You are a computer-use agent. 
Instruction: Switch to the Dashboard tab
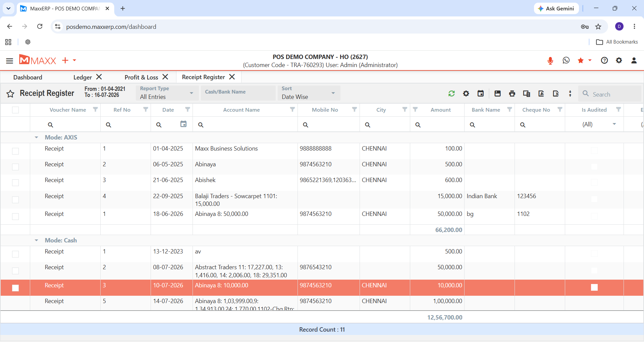pos(28,77)
